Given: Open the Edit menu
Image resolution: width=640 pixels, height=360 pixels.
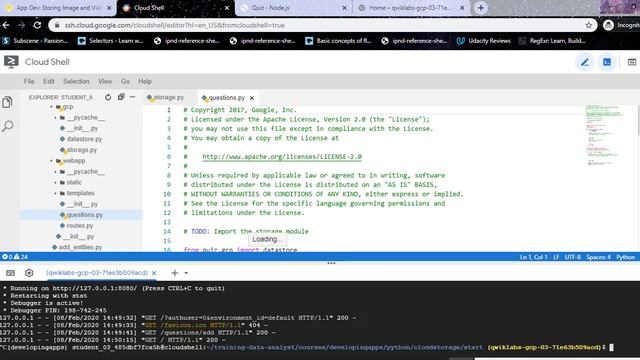Looking at the screenshot, I should [x=49, y=81].
